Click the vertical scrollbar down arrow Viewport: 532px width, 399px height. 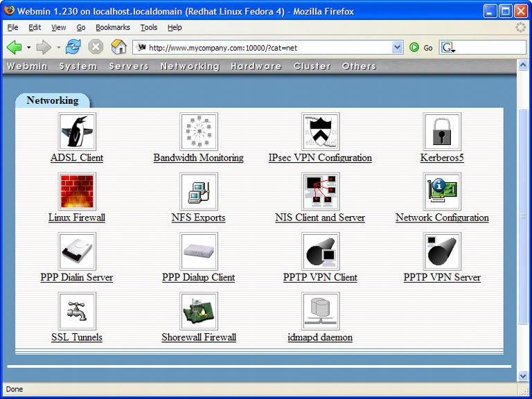[x=524, y=375]
